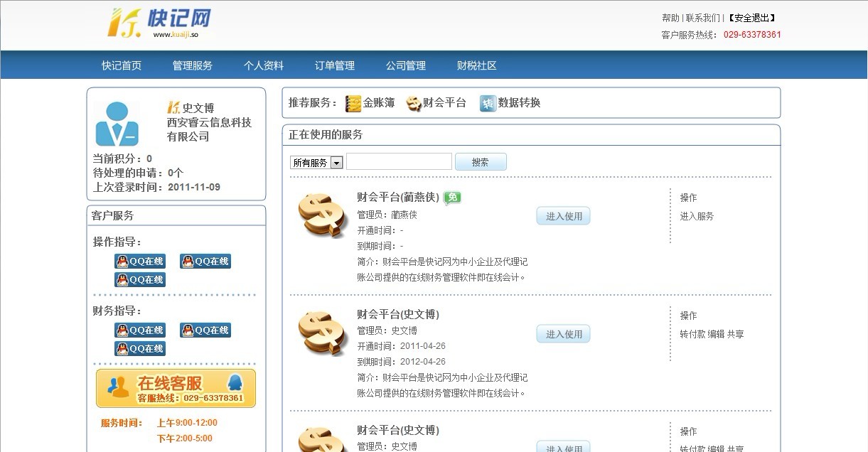This screenshot has height=452, width=868.
Task: Click the third QQ在线 button under 财务指导
Action: pos(140,349)
